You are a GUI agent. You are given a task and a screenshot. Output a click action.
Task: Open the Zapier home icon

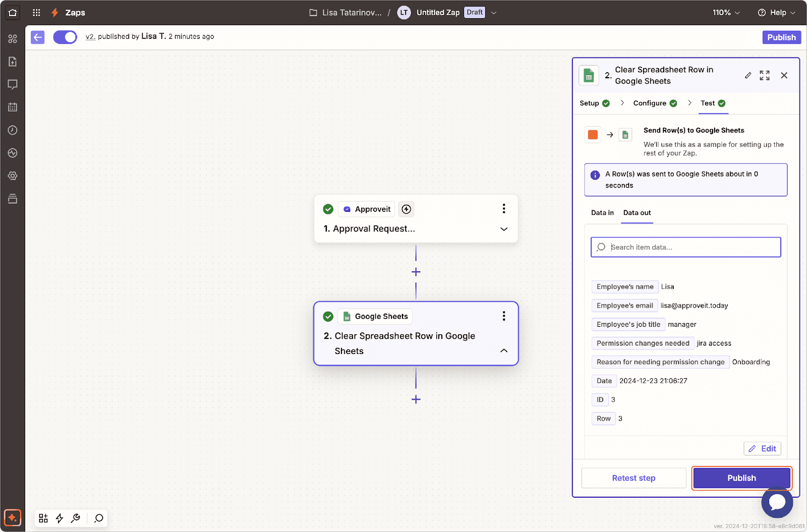coord(13,13)
